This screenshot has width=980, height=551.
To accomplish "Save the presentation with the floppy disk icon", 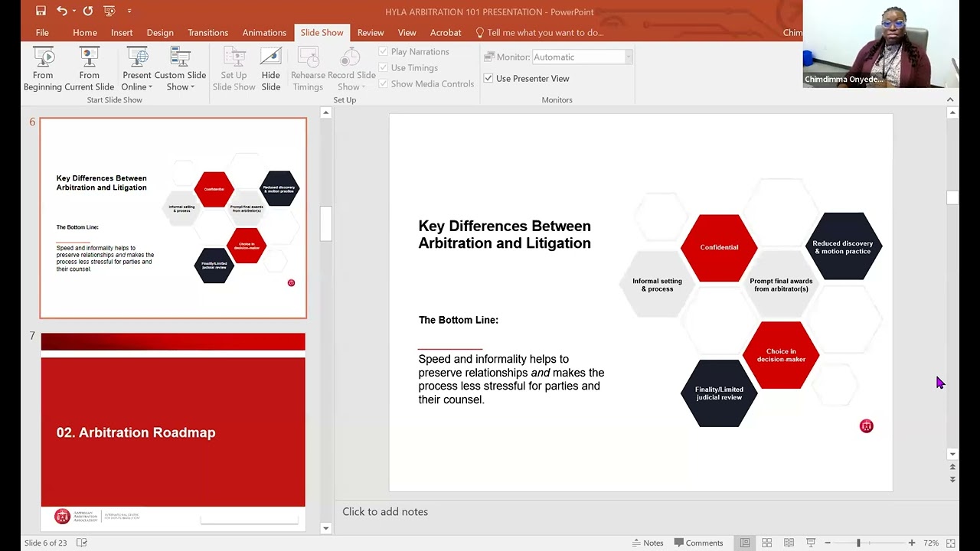I will click(41, 11).
